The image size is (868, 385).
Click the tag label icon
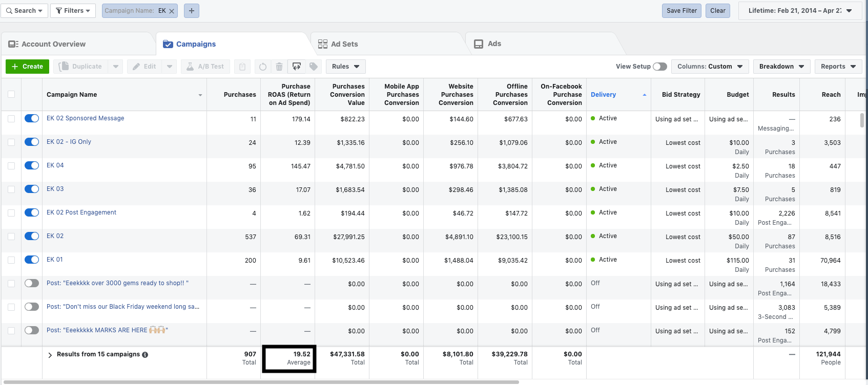[x=314, y=67]
